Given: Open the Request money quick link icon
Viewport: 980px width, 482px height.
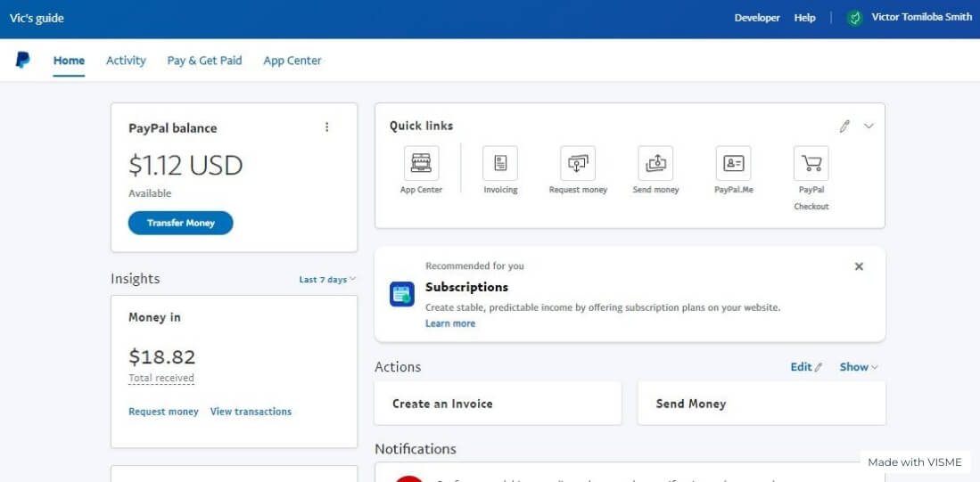Looking at the screenshot, I should click(578, 163).
